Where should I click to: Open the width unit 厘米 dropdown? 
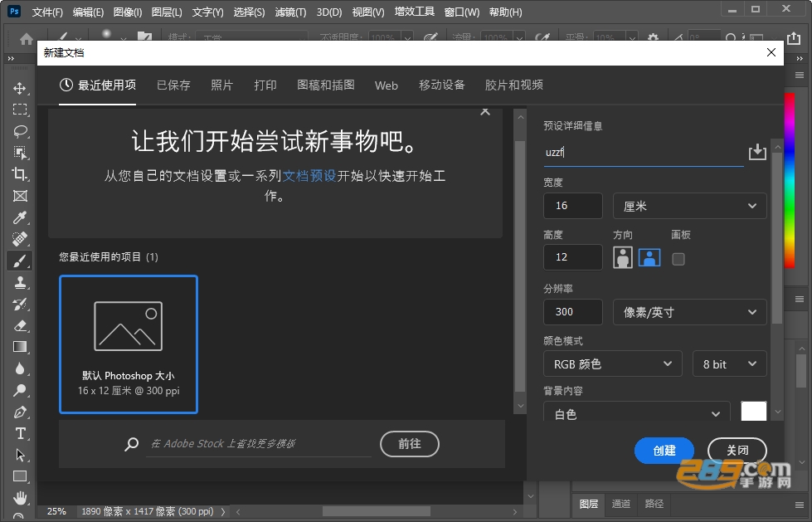click(x=689, y=206)
